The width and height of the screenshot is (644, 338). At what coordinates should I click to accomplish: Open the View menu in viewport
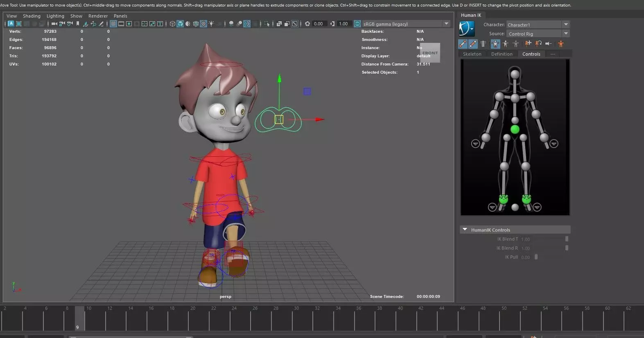(11, 16)
